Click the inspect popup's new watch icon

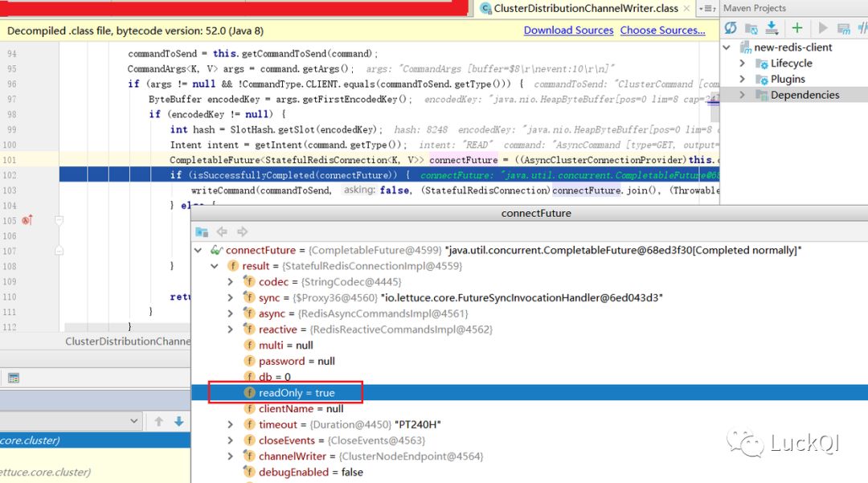(x=202, y=231)
